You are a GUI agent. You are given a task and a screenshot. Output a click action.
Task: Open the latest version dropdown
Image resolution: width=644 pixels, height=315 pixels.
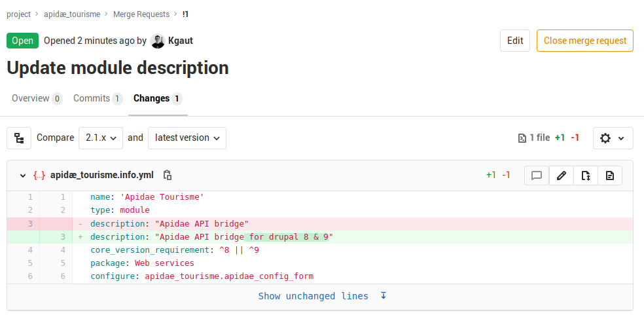pyautogui.click(x=187, y=138)
